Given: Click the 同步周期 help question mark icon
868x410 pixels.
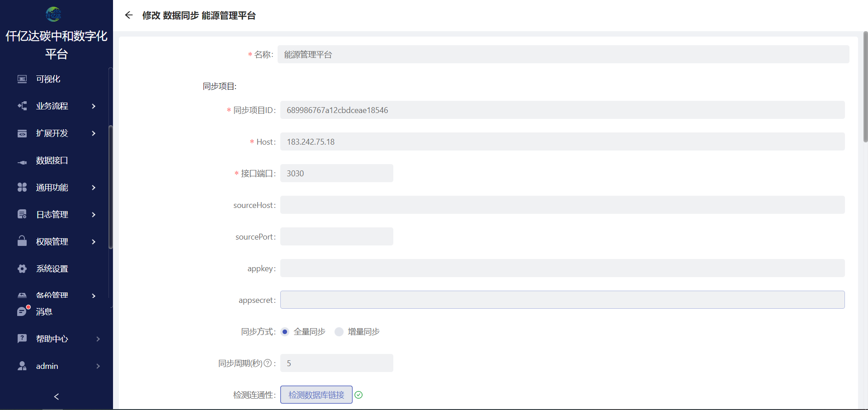Looking at the screenshot, I should (268, 363).
